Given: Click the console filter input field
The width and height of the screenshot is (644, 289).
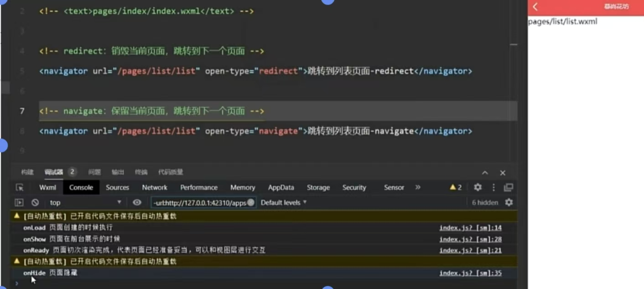Looking at the screenshot, I should tap(199, 203).
